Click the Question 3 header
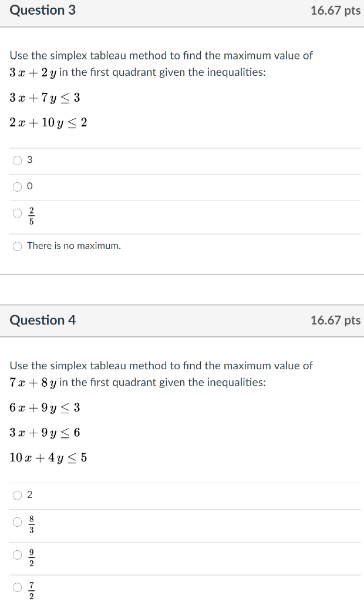 pyautogui.click(x=42, y=10)
